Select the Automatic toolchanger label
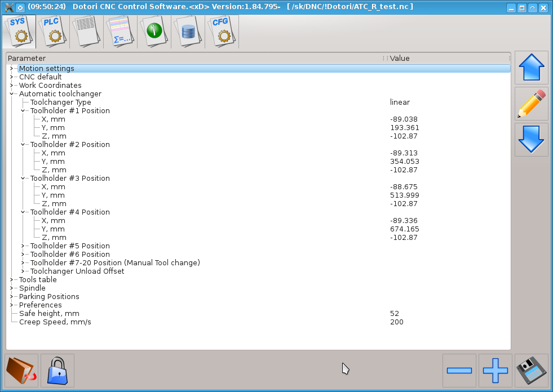The height and width of the screenshot is (392, 553). 60,93
